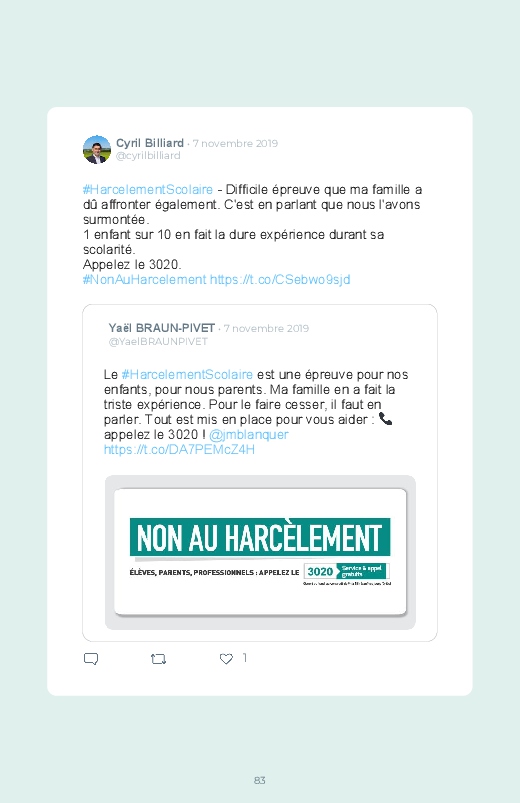Viewport: 520px width, 803px height.
Task: Follow the t.co/DA7PEMcZ4H link
Action: click(x=179, y=450)
